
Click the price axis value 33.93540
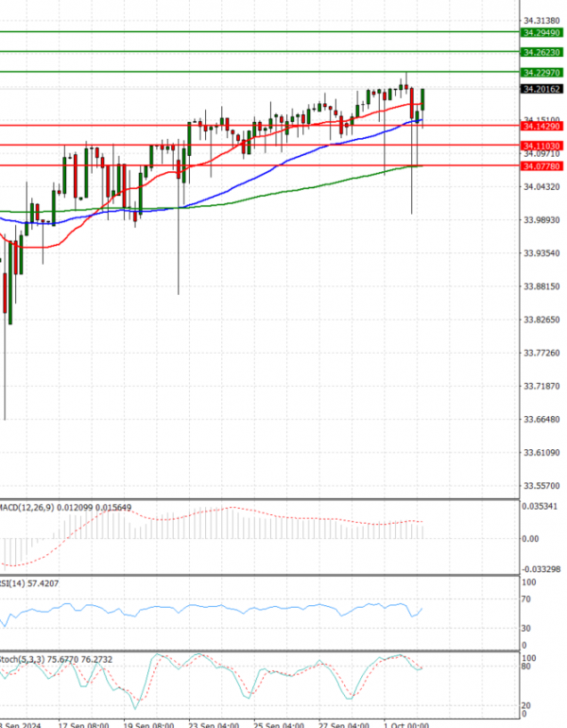[541, 253]
